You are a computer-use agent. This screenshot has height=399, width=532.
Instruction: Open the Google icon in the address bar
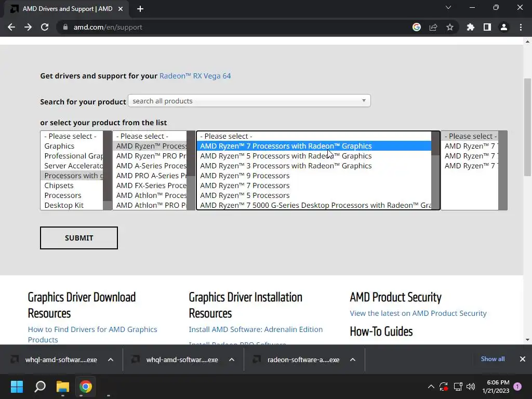(417, 27)
